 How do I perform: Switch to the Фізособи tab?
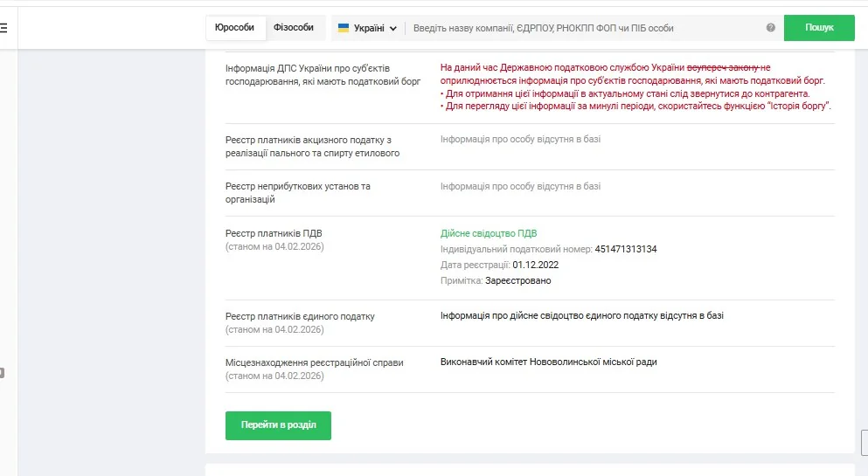click(x=293, y=28)
